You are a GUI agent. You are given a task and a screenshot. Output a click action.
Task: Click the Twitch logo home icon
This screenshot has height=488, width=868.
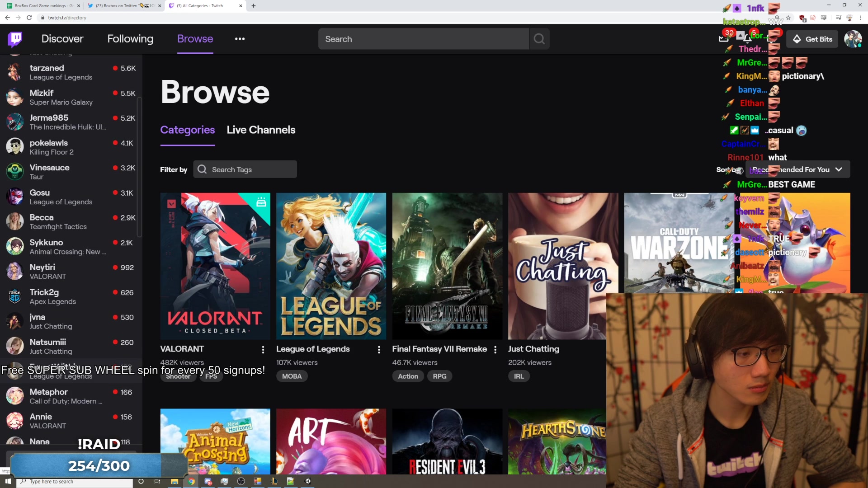pos(15,39)
